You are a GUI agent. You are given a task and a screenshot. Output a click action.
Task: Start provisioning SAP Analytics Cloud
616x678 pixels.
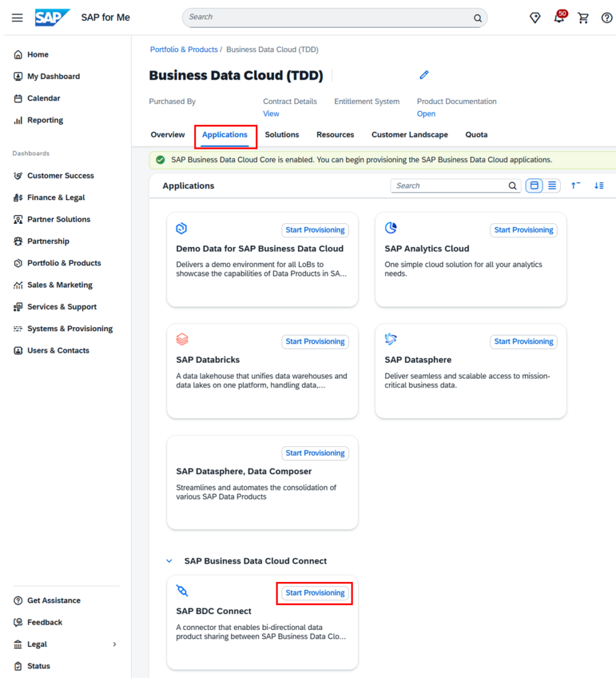(523, 230)
